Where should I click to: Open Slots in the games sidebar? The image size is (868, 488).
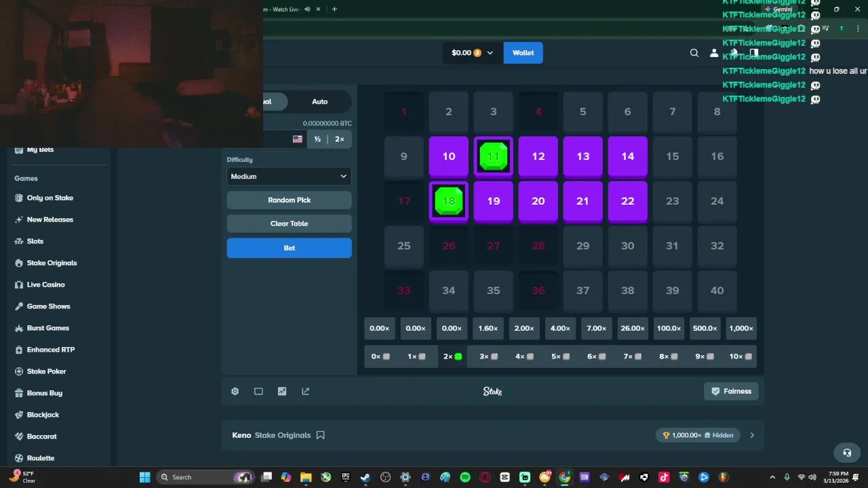(35, 241)
